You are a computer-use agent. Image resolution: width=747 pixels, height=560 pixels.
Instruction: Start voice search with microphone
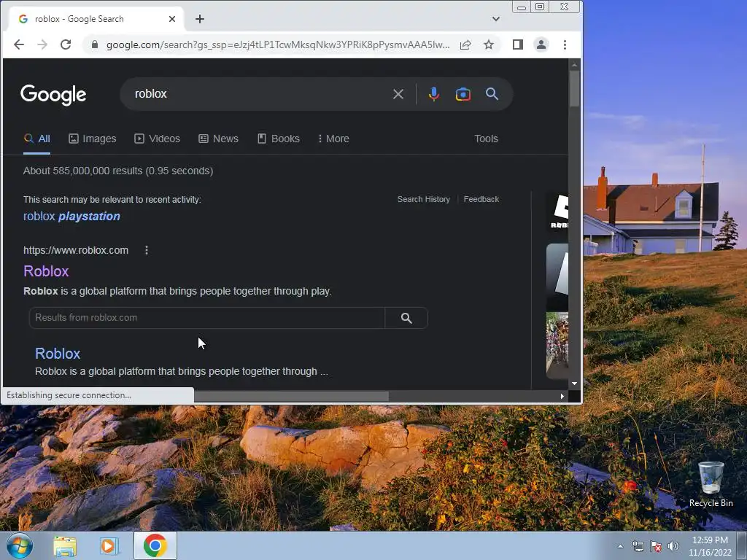pos(433,94)
